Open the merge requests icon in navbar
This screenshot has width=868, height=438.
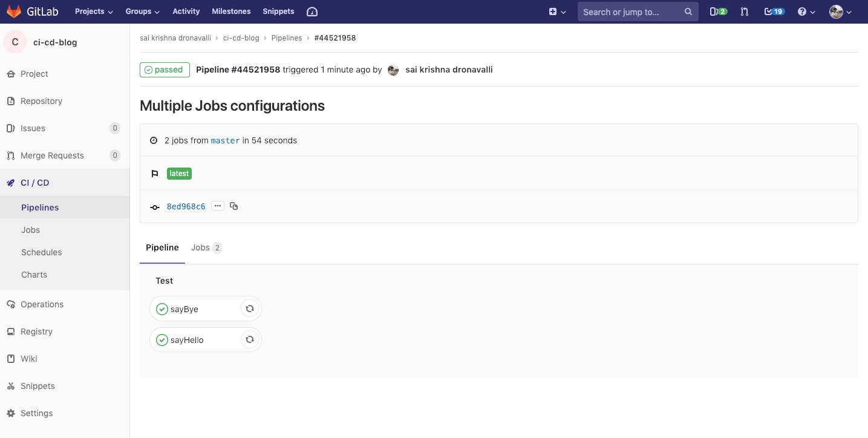tap(744, 11)
